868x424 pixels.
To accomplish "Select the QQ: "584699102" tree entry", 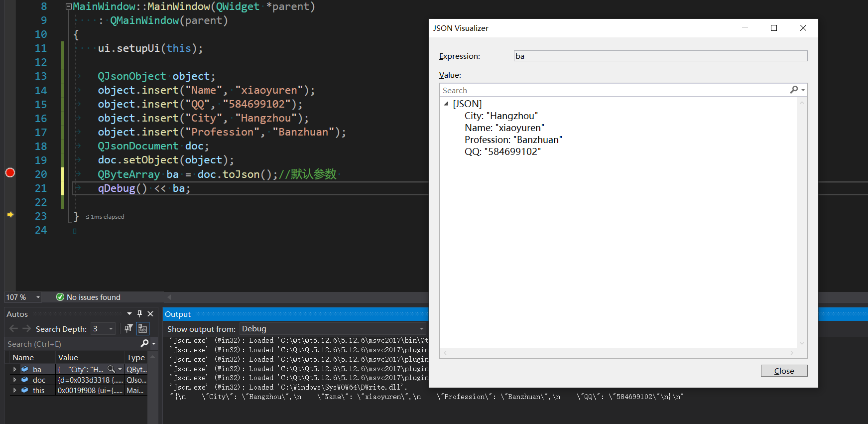I will pyautogui.click(x=502, y=151).
